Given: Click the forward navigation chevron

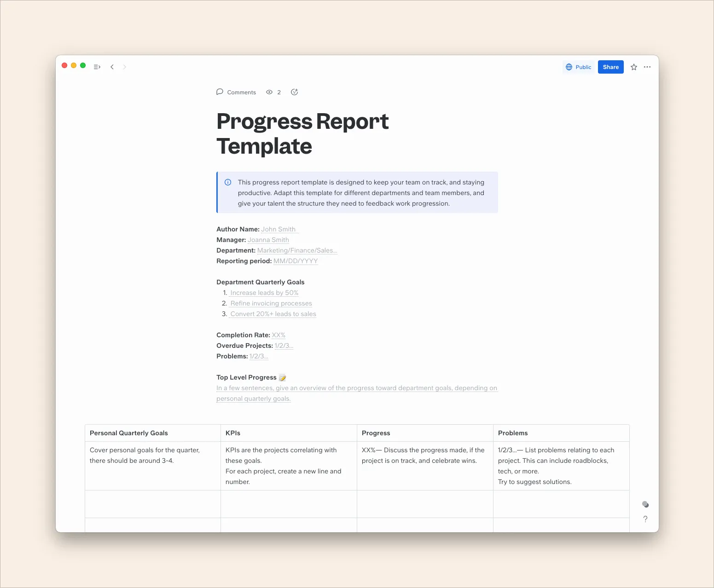Looking at the screenshot, I should pos(124,67).
